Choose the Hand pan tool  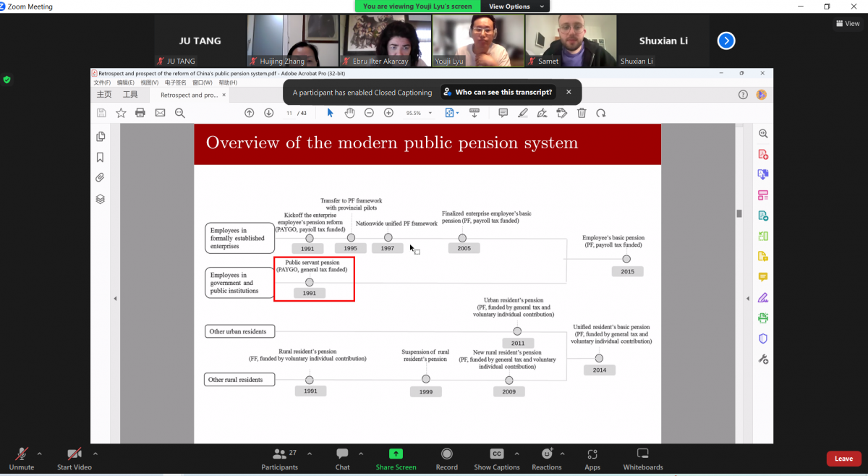(x=350, y=113)
